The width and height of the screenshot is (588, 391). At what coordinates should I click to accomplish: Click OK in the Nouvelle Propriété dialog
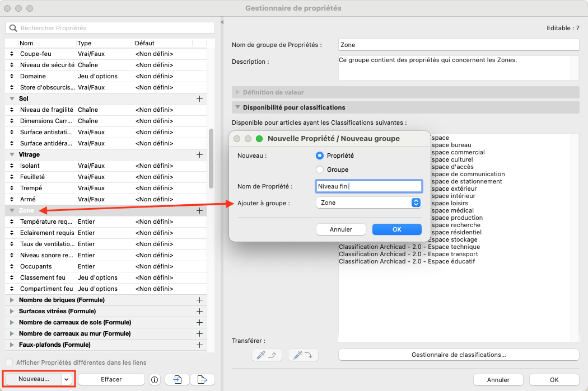coord(396,229)
